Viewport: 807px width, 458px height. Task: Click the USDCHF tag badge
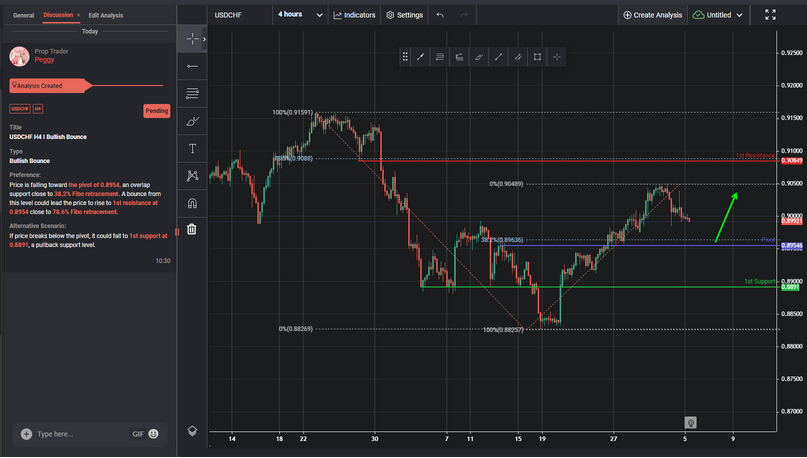(20, 109)
